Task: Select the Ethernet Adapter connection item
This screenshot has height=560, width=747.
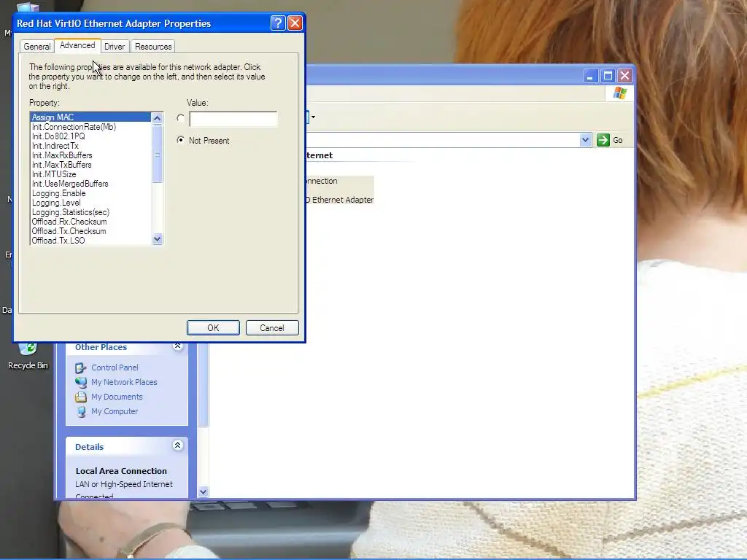Action: point(340,190)
